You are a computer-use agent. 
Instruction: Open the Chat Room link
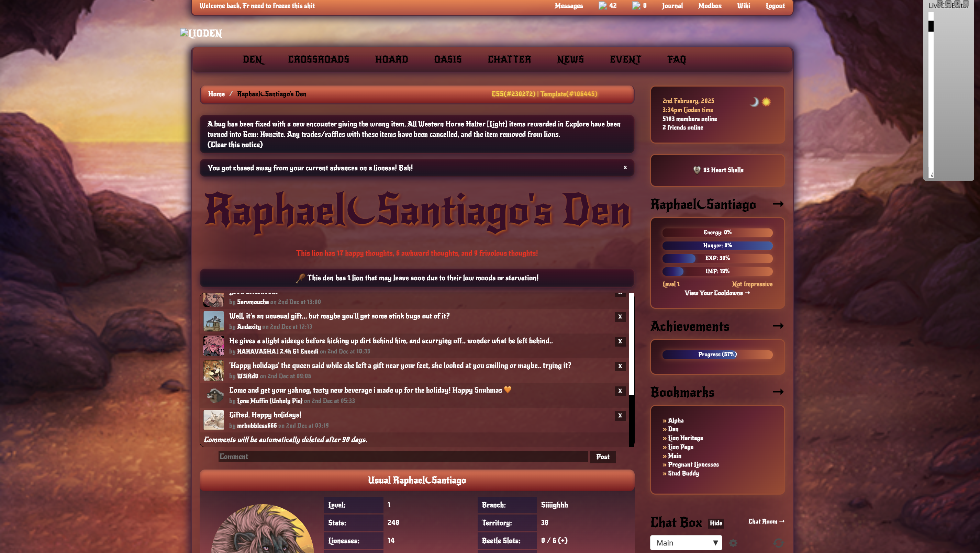tap(766, 521)
